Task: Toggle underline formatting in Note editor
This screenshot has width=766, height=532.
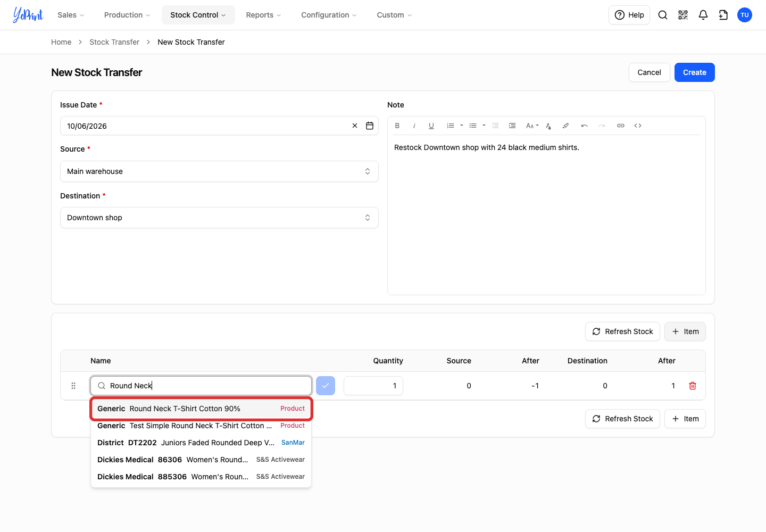Action: pyautogui.click(x=431, y=126)
